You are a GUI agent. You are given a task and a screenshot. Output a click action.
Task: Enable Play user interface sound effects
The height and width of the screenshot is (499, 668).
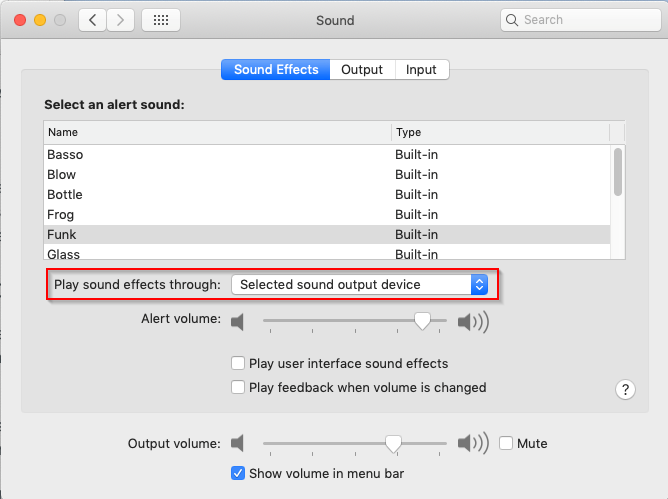238,363
